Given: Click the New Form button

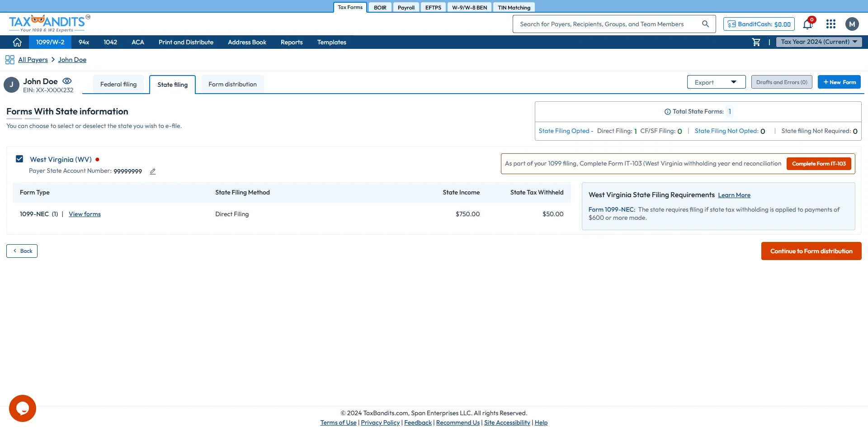Looking at the screenshot, I should [839, 82].
